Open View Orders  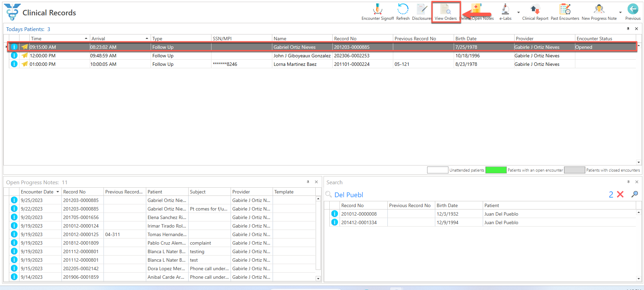coord(446,12)
